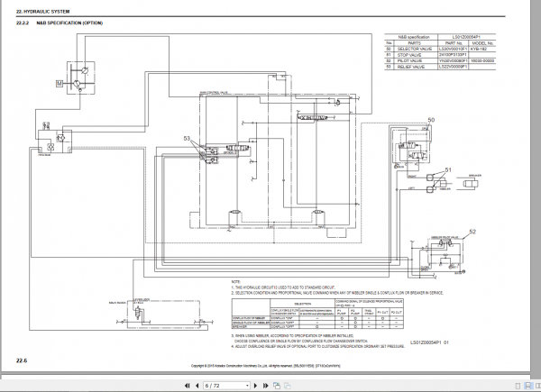Go to the first page
This screenshot has width=541, height=392.
[187, 386]
